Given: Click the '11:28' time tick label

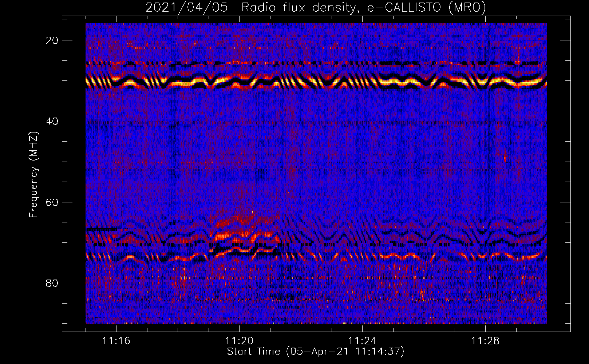Looking at the screenshot, I should point(485,341).
